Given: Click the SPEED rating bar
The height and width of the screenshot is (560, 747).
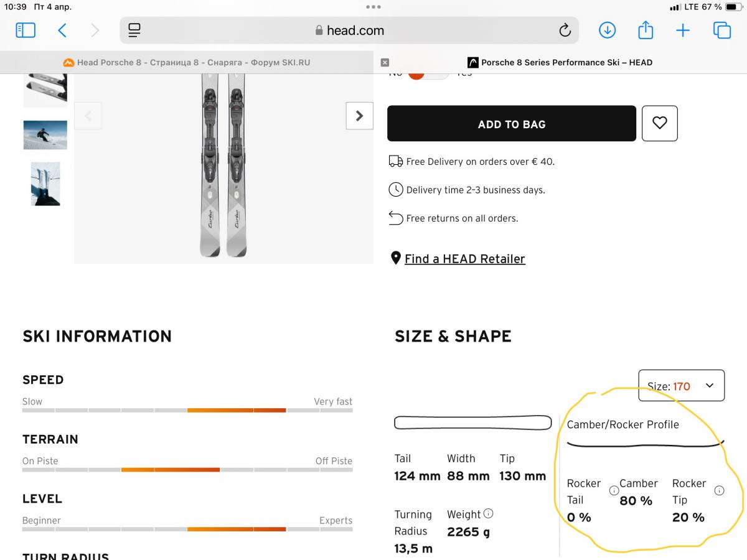Looking at the screenshot, I should [187, 411].
